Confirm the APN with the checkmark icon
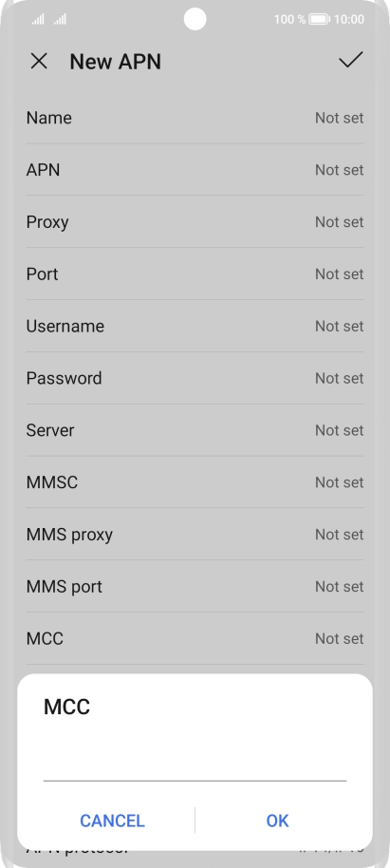This screenshot has height=868, width=390. 351,60
